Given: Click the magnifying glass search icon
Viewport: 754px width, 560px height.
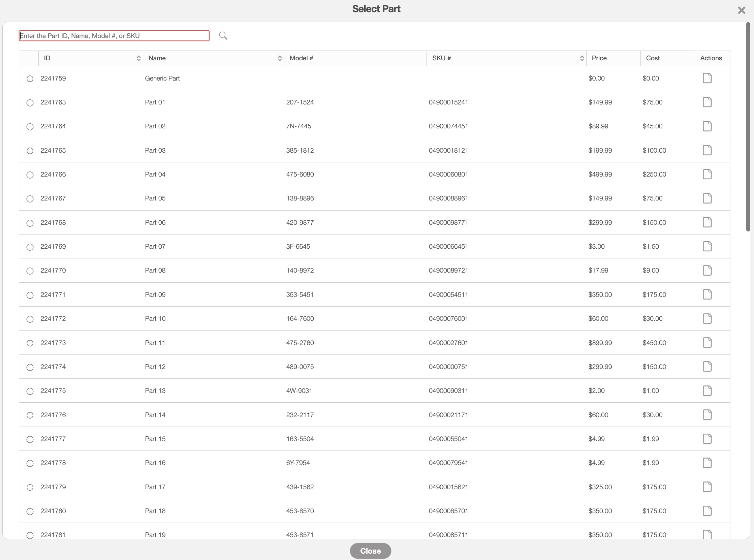Looking at the screenshot, I should tap(223, 36).
